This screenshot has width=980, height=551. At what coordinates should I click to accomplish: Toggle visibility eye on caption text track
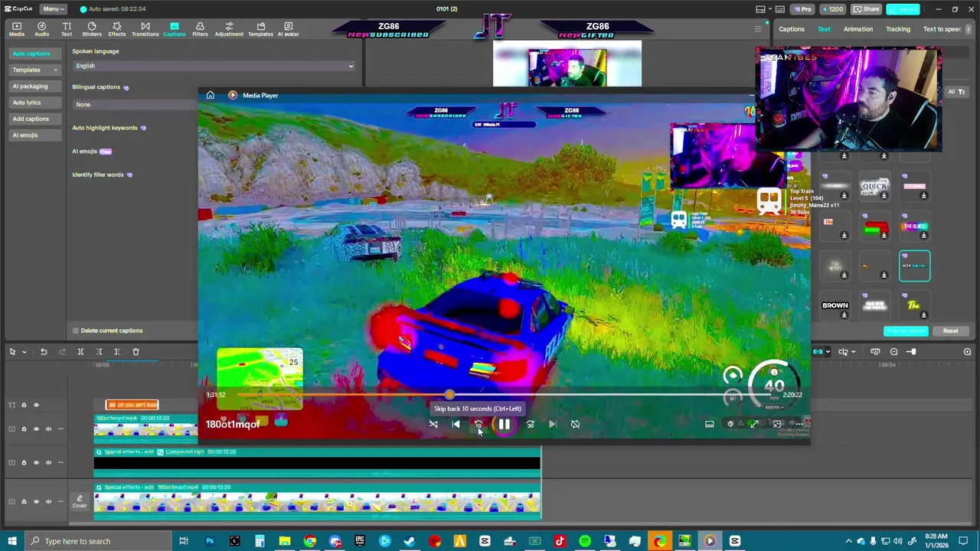point(36,405)
